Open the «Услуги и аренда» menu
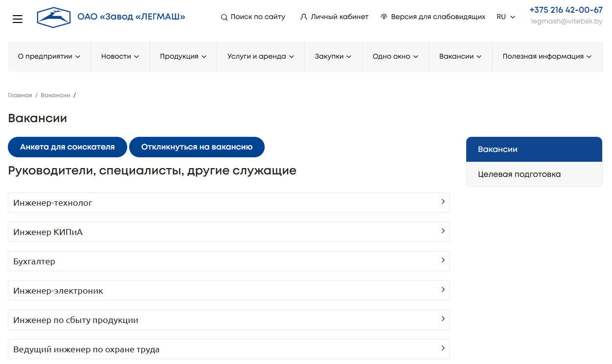The height and width of the screenshot is (364, 612). pyautogui.click(x=261, y=56)
